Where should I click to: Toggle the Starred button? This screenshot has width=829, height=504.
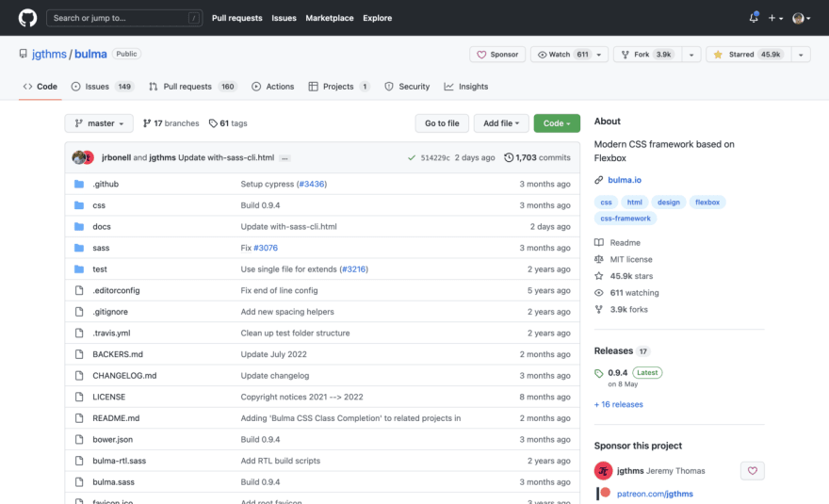pyautogui.click(x=749, y=55)
